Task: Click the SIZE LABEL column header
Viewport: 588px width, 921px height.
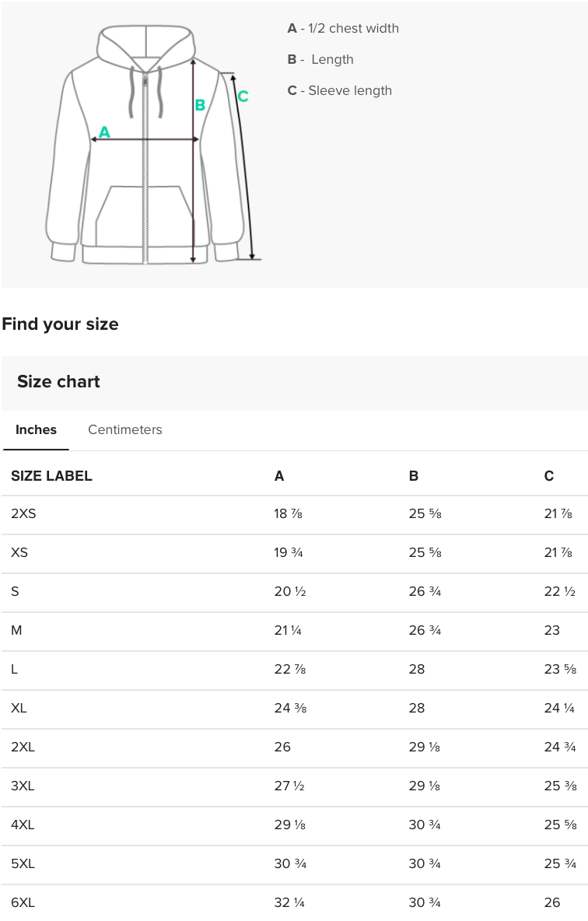Action: pos(51,476)
